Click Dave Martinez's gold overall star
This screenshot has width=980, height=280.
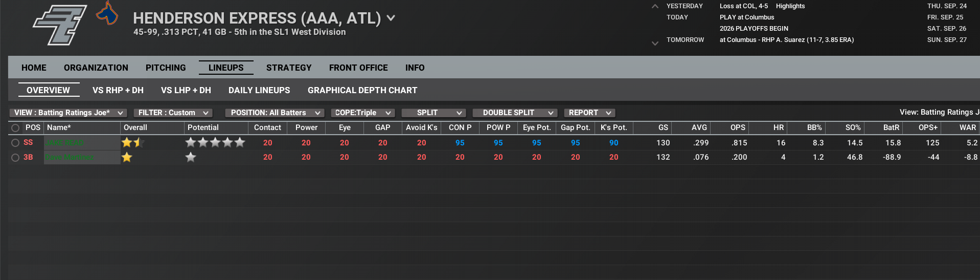tap(127, 157)
